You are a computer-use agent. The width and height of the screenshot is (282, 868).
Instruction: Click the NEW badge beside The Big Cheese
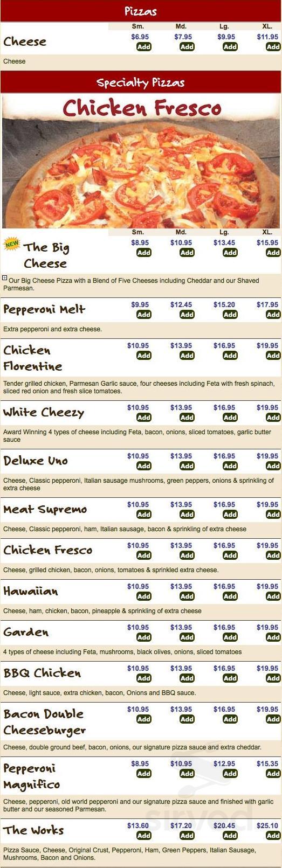click(x=12, y=244)
